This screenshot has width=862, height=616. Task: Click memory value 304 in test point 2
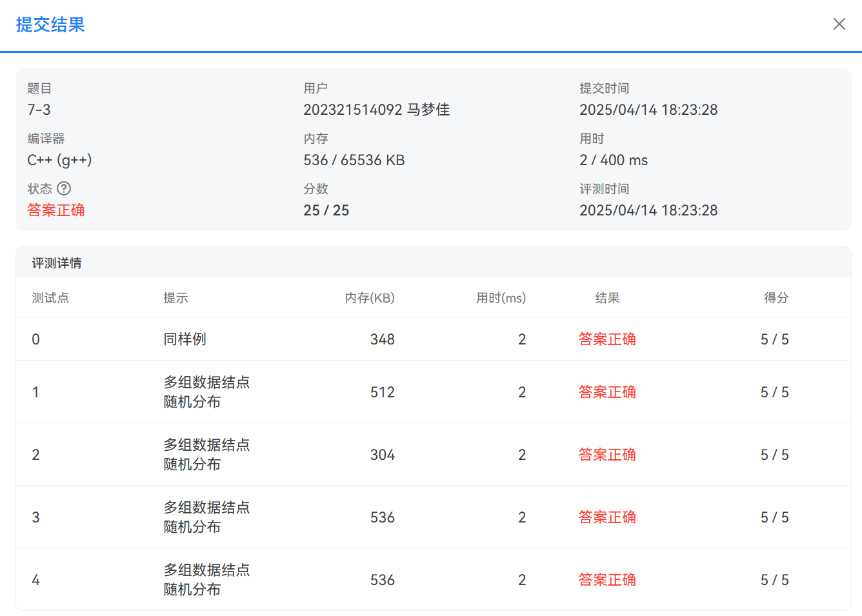[383, 455]
